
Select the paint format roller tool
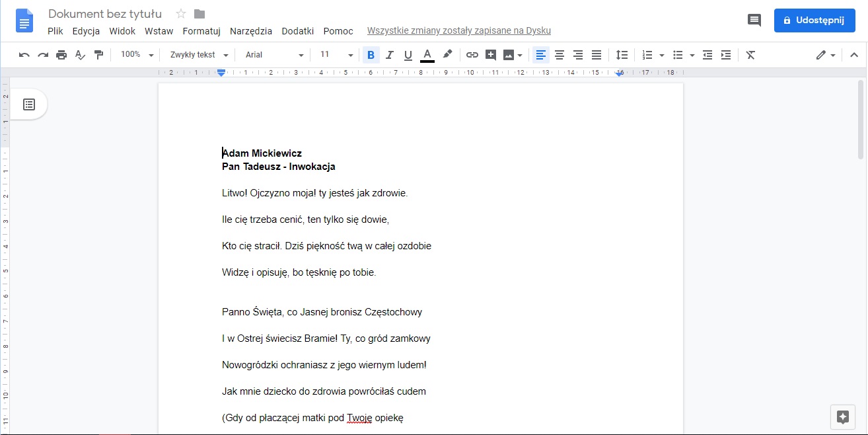click(98, 55)
